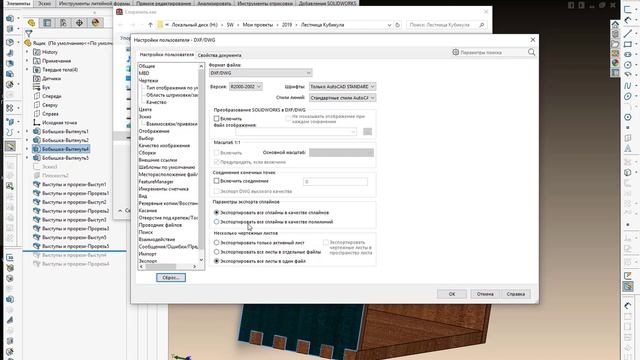Open the line styles AutoCAD dropdown
The height and width of the screenshot is (360, 640).
coord(342,98)
